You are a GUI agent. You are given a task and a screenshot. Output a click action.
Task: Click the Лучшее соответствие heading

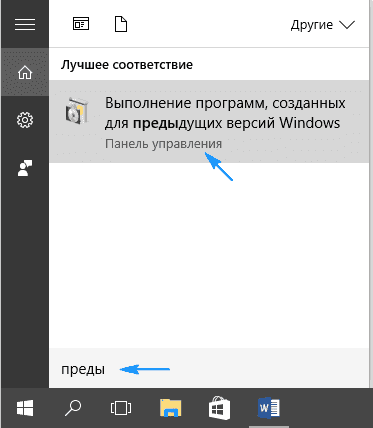127,65
